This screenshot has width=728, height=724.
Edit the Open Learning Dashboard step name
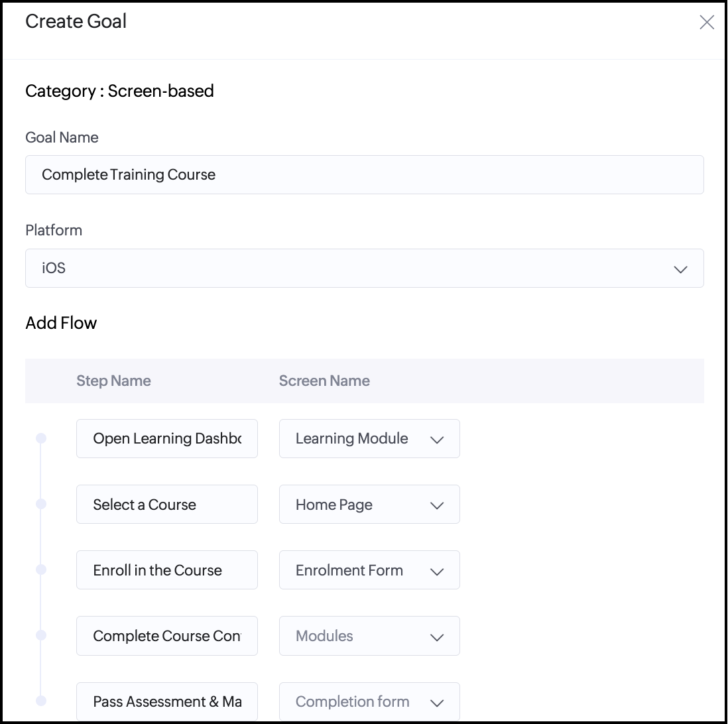[x=166, y=438]
